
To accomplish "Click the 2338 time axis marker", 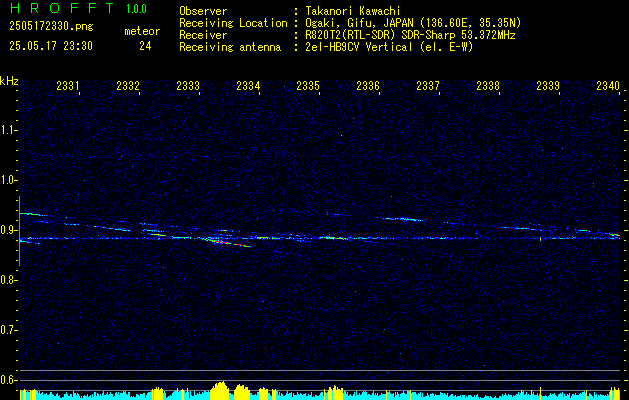I will coord(488,85).
